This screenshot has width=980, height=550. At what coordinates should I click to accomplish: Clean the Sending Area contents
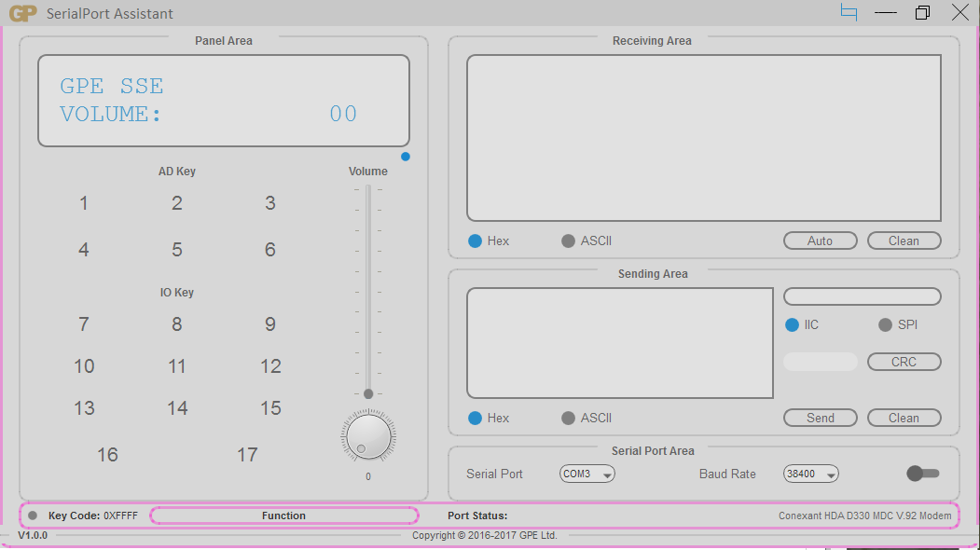coord(904,419)
